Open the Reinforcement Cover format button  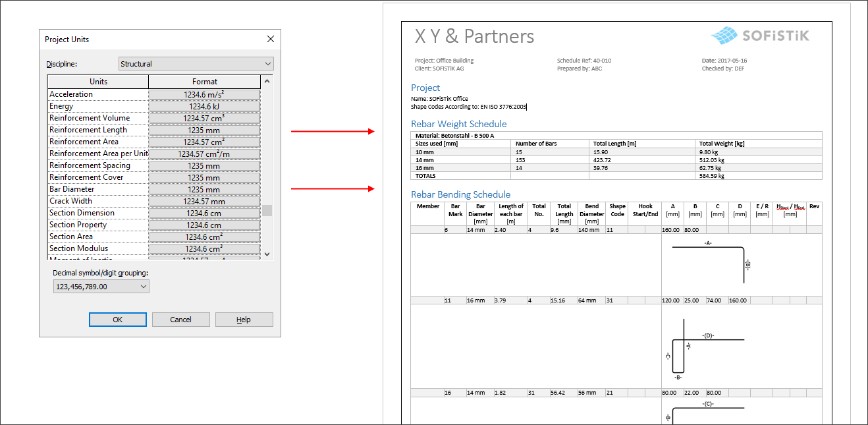205,177
